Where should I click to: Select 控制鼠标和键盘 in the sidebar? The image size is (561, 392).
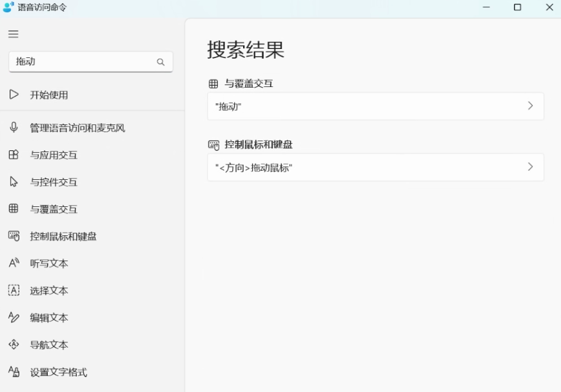coord(92,236)
